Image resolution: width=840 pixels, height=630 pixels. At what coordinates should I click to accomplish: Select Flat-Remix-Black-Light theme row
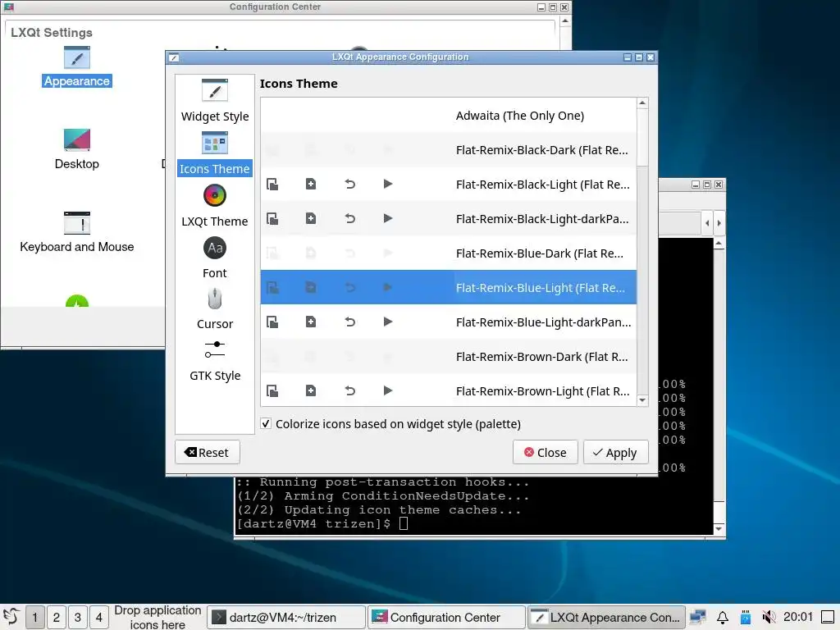click(449, 185)
